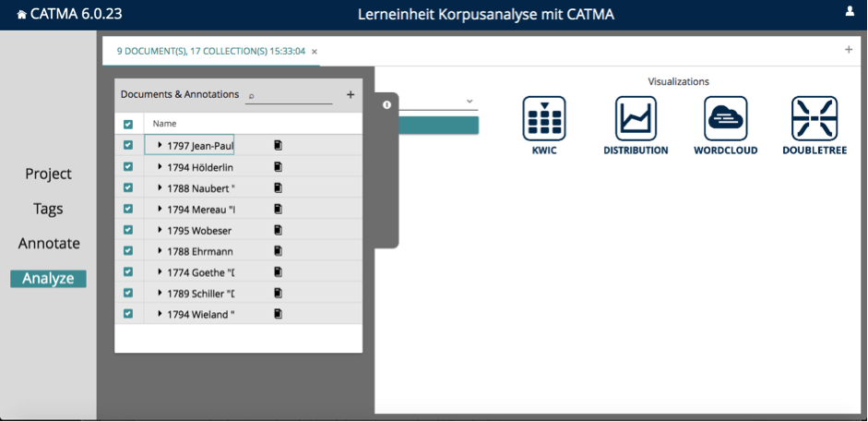Click the CATMA 6.0.23 title link
Screen dimensions: 868x422
point(76,14)
